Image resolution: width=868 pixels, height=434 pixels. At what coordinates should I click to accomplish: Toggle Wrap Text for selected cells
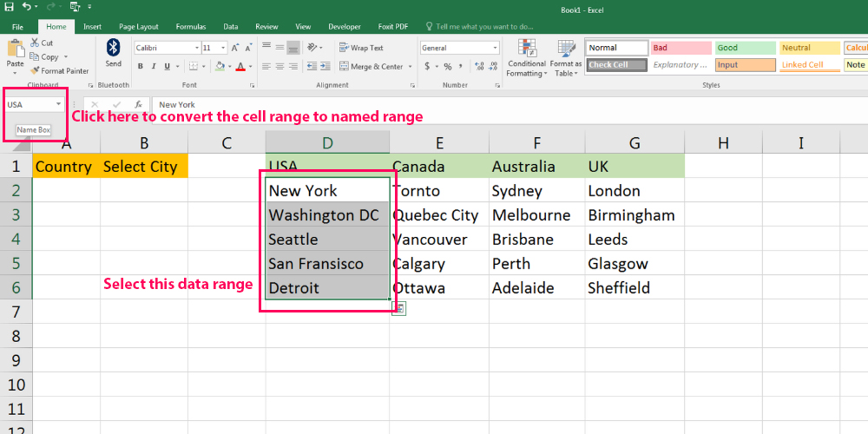click(x=361, y=48)
